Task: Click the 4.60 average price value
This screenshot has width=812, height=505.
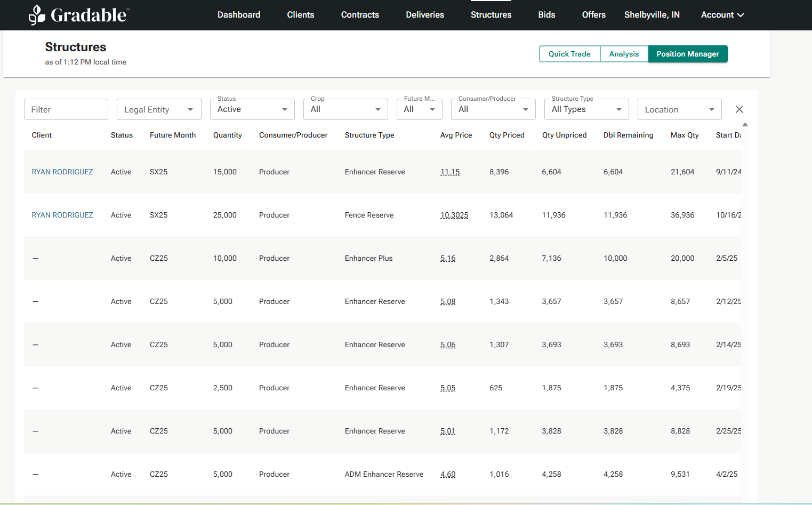Action: (x=448, y=474)
